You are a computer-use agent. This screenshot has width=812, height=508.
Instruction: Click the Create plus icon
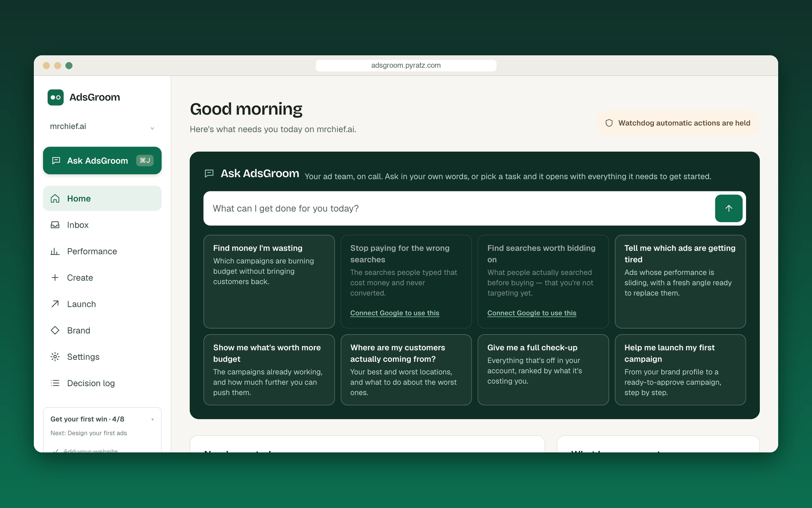coord(55,277)
